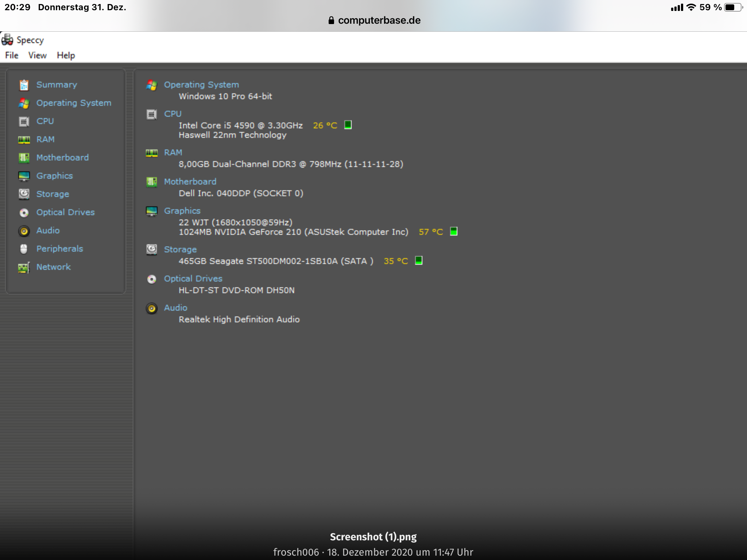This screenshot has height=560, width=747.
Task: Select Optical Drives in the sidebar
Action: click(x=65, y=213)
